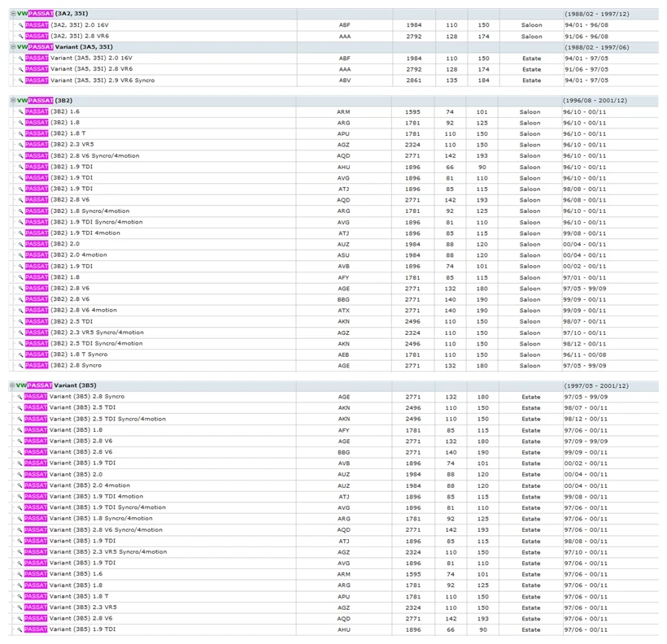The height and width of the screenshot is (644, 667).
Task: Collapse the VW PASSAT (3A2, 35I) group
Action: (13, 14)
